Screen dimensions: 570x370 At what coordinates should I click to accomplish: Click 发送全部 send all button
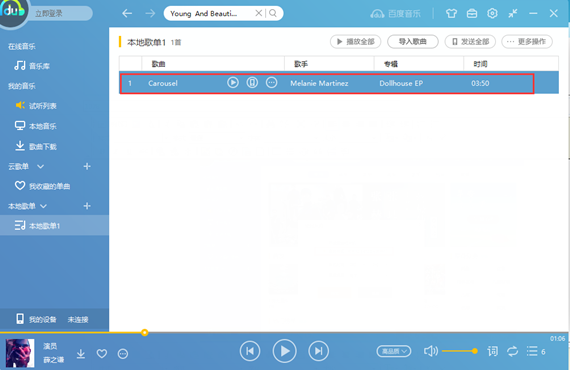pos(470,41)
